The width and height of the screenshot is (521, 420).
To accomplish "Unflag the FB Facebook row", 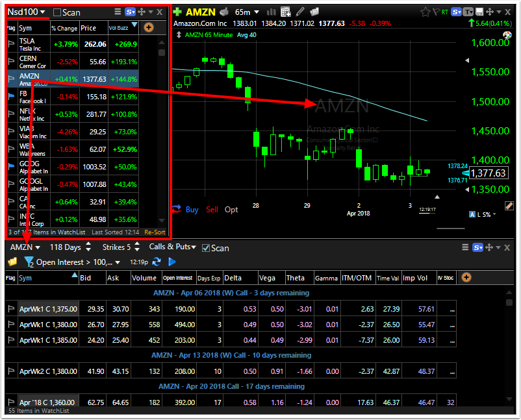I will [x=11, y=96].
